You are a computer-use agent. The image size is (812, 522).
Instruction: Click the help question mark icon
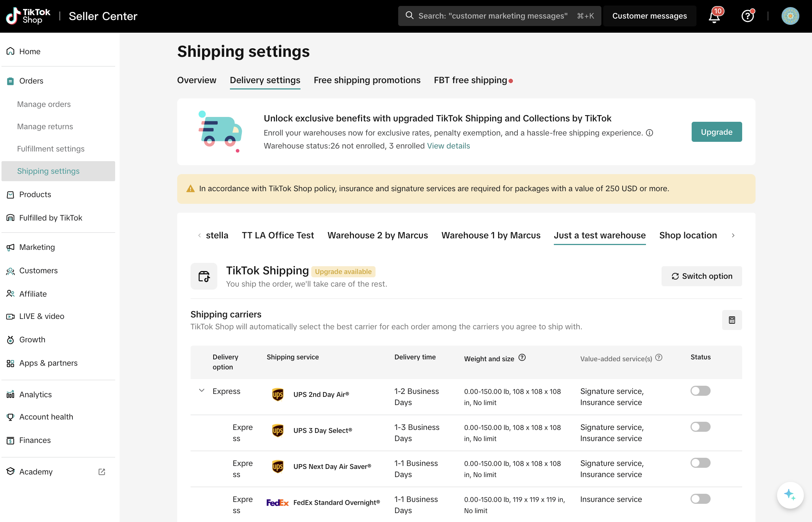pos(747,16)
